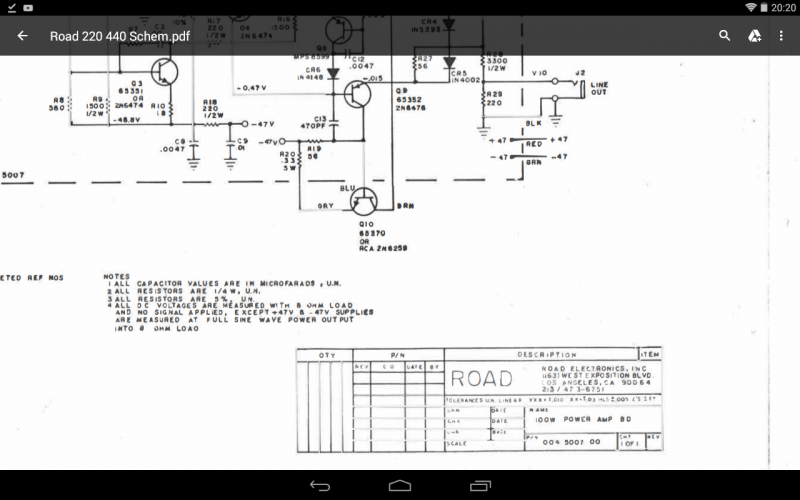Tap the back arrow in the top bar

pyautogui.click(x=22, y=36)
